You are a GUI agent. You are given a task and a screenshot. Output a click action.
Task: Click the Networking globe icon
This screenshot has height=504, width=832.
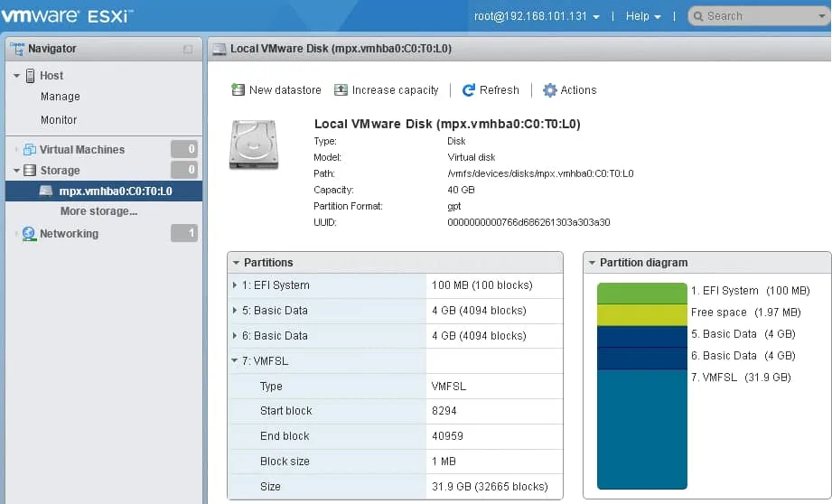pyautogui.click(x=29, y=234)
